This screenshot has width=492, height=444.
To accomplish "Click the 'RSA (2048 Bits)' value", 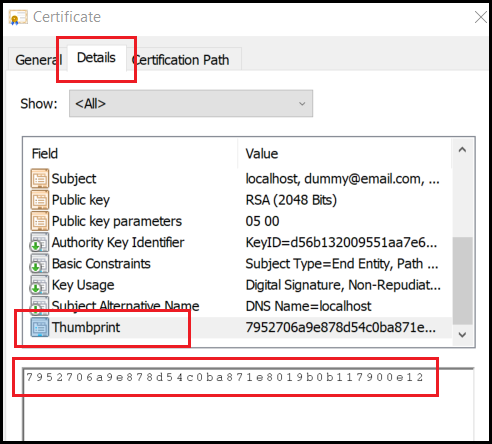I will tap(291, 200).
